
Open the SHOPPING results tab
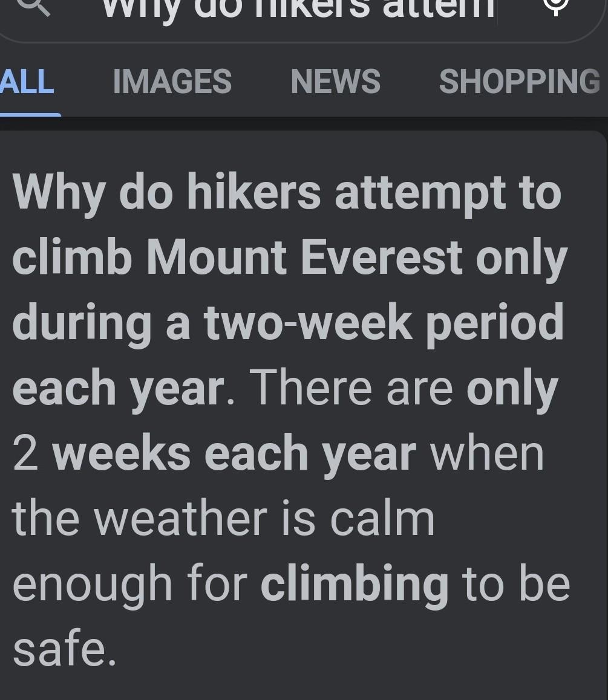[x=520, y=82]
